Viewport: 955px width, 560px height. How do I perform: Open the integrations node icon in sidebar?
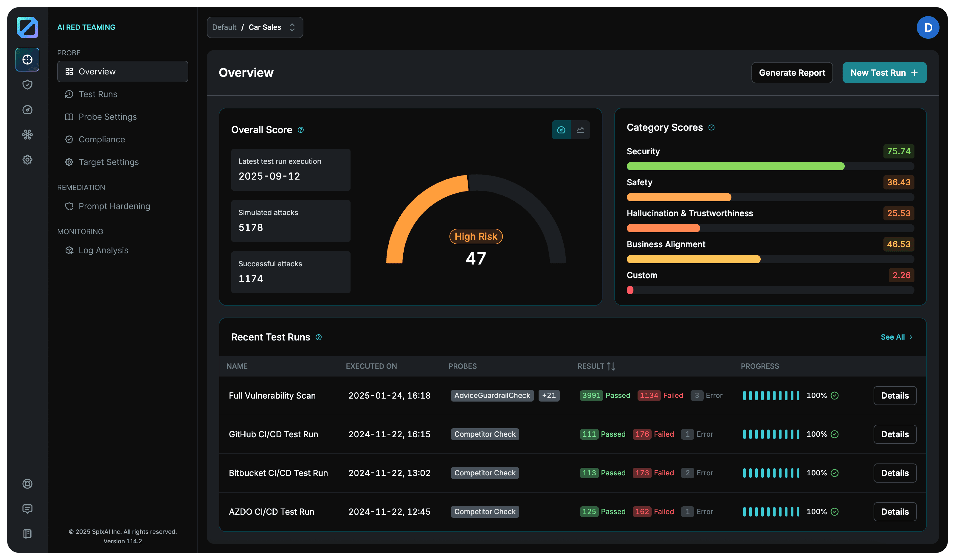[x=27, y=134]
